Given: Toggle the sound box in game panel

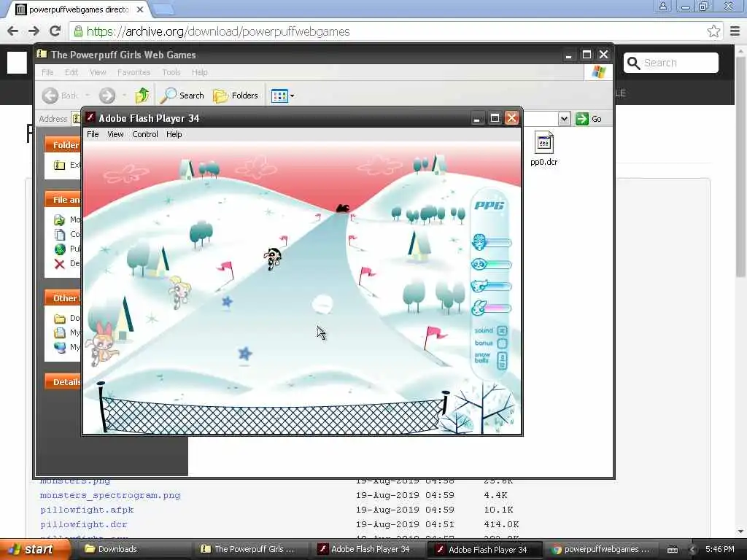Looking at the screenshot, I should point(502,330).
